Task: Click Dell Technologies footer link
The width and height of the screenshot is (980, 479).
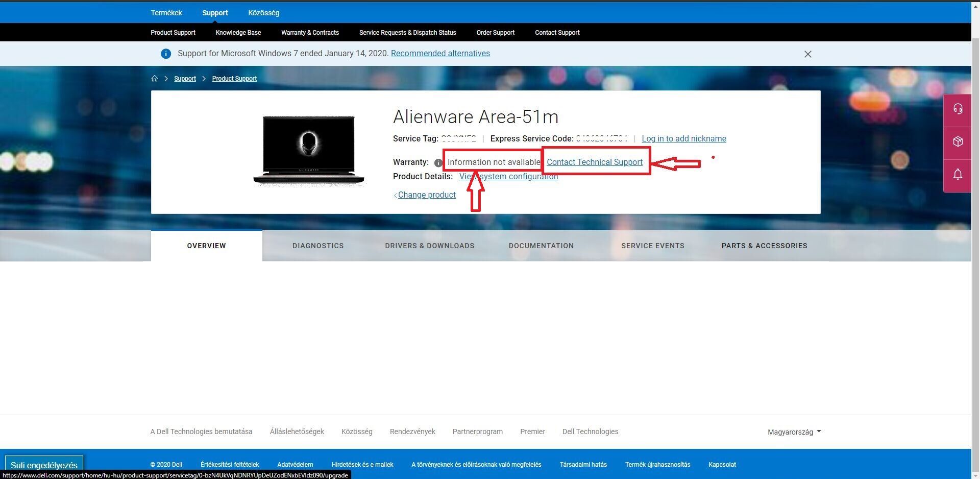Action: point(590,432)
